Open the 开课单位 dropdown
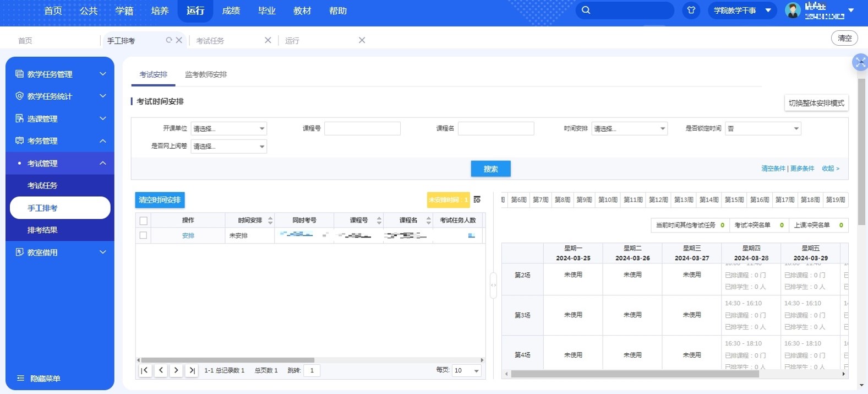This screenshot has width=868, height=394. pos(229,128)
